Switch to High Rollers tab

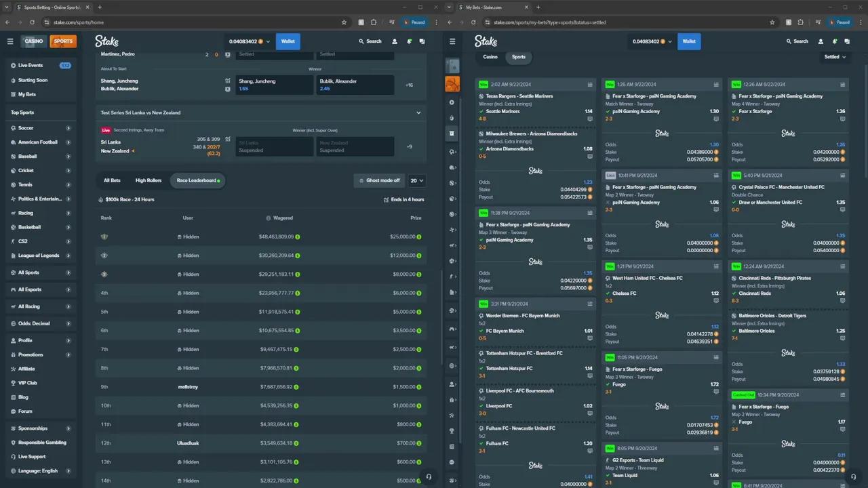[x=149, y=180]
